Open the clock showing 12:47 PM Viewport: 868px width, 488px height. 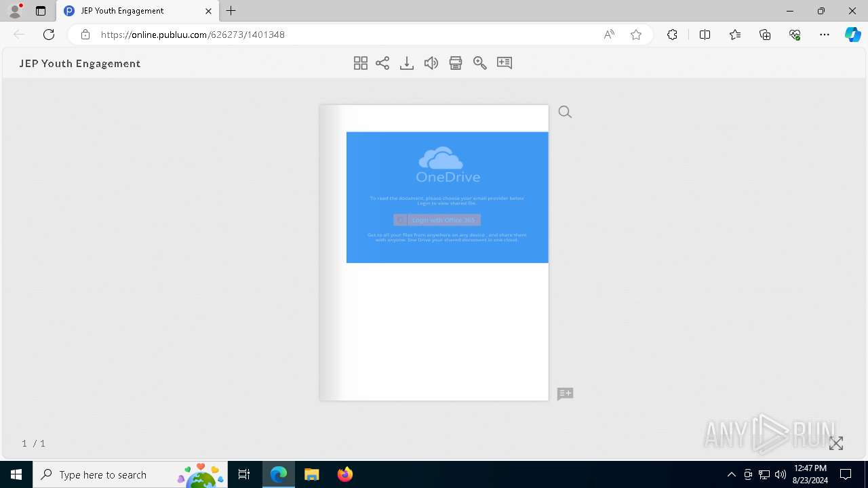[810, 474]
